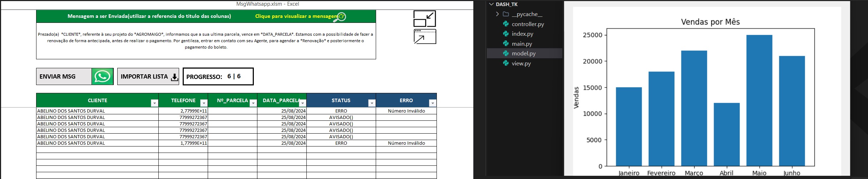868x179 pixels.
Task: Open the DATA_PARCELA column filter dropdown
Action: [x=302, y=103]
